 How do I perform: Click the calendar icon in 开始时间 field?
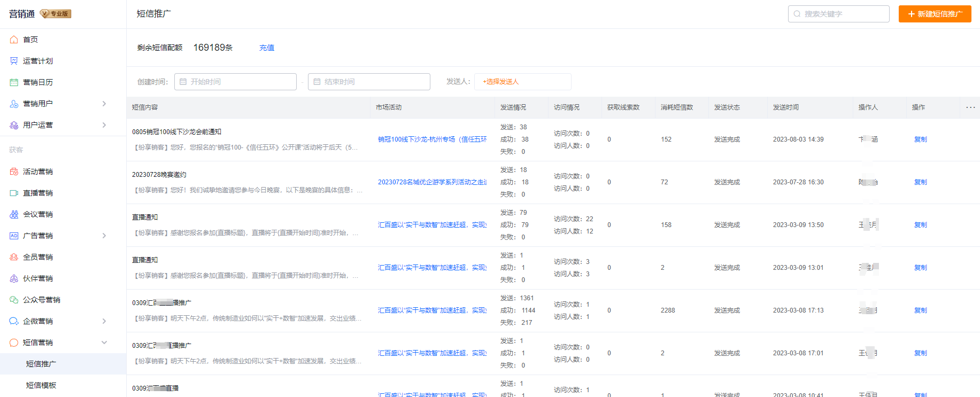pyautogui.click(x=183, y=82)
